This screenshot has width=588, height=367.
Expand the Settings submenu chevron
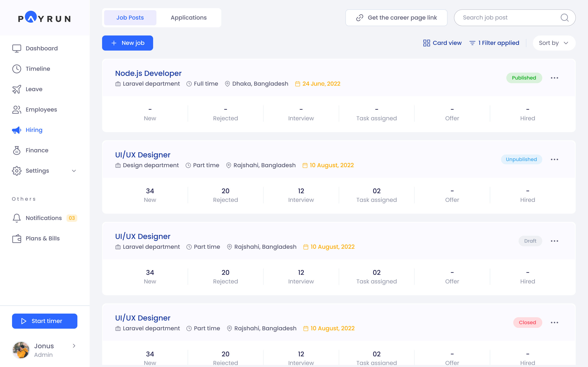pyautogui.click(x=74, y=171)
